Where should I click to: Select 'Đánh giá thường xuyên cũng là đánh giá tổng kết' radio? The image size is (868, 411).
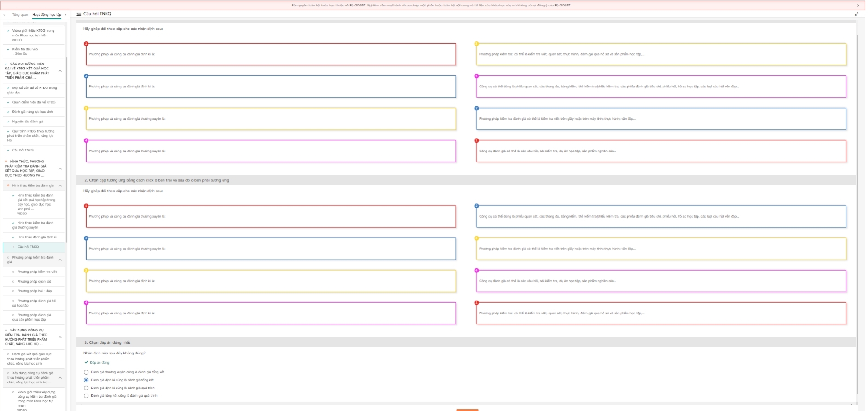point(86,372)
